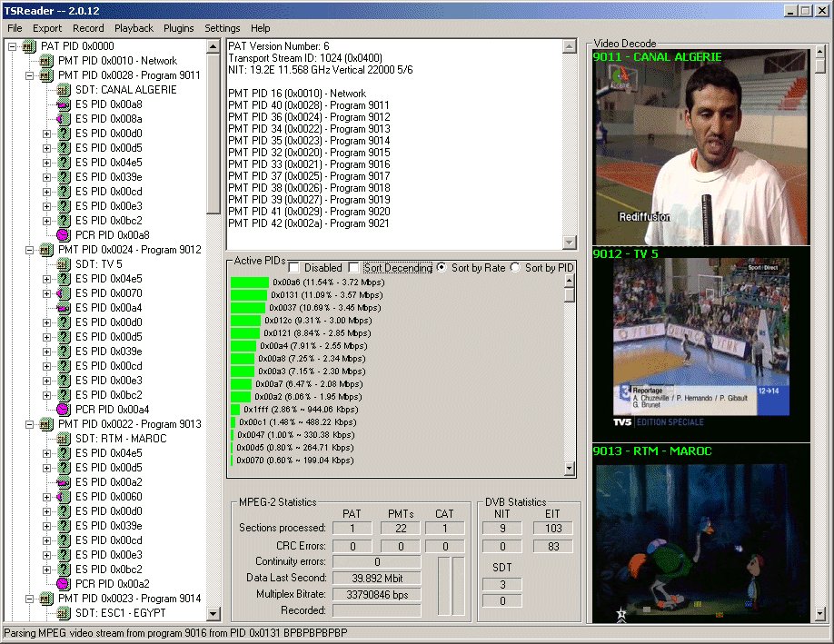
Task: Click the Active PIDs list scroll-down arrow
Action: [x=569, y=469]
